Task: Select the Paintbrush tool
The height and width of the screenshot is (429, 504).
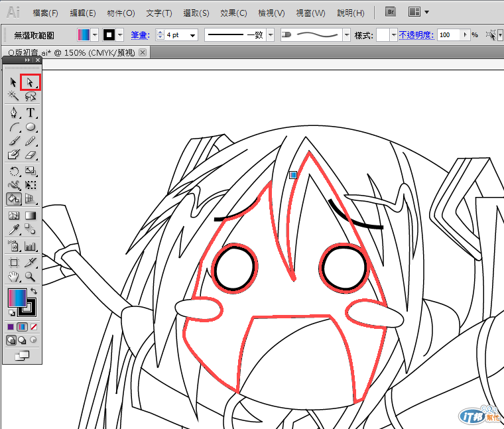Action: point(14,141)
